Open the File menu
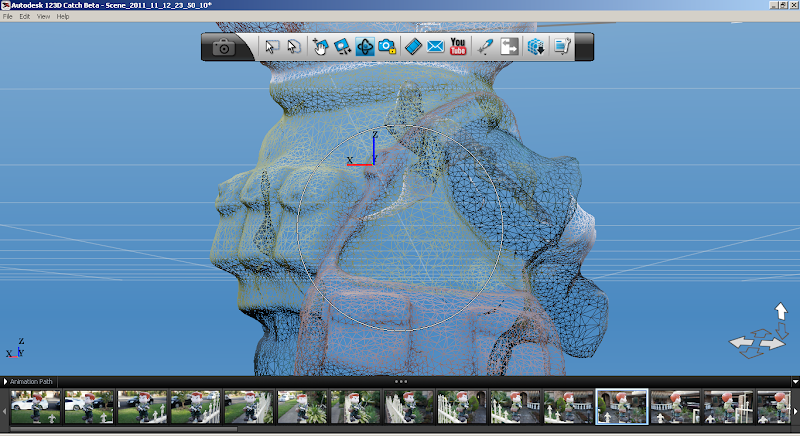Image resolution: width=800 pixels, height=436 pixels. click(x=8, y=17)
